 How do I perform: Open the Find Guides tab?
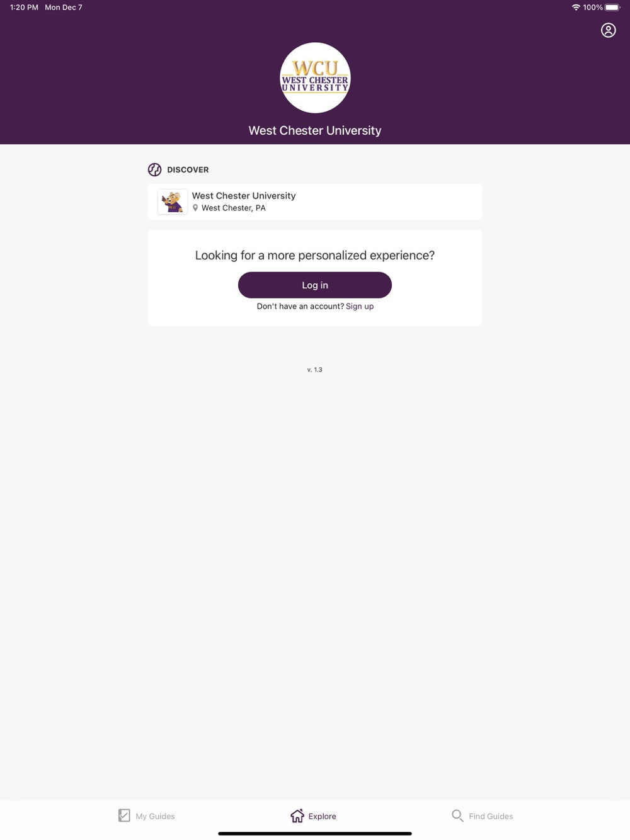pyautogui.click(x=483, y=816)
